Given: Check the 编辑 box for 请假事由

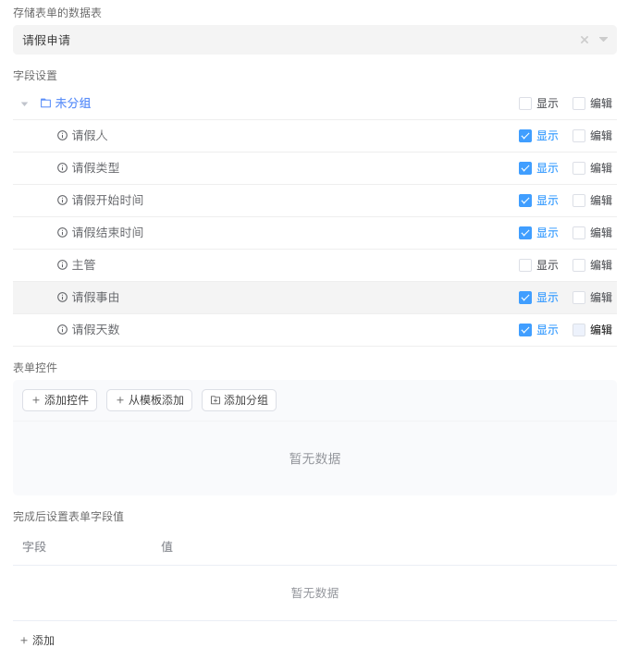Looking at the screenshot, I should (579, 298).
